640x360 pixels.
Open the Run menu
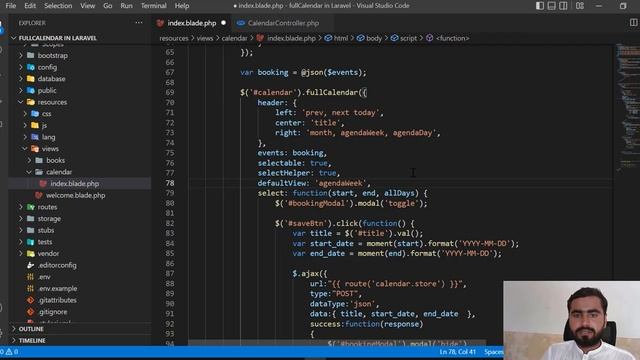click(x=127, y=6)
